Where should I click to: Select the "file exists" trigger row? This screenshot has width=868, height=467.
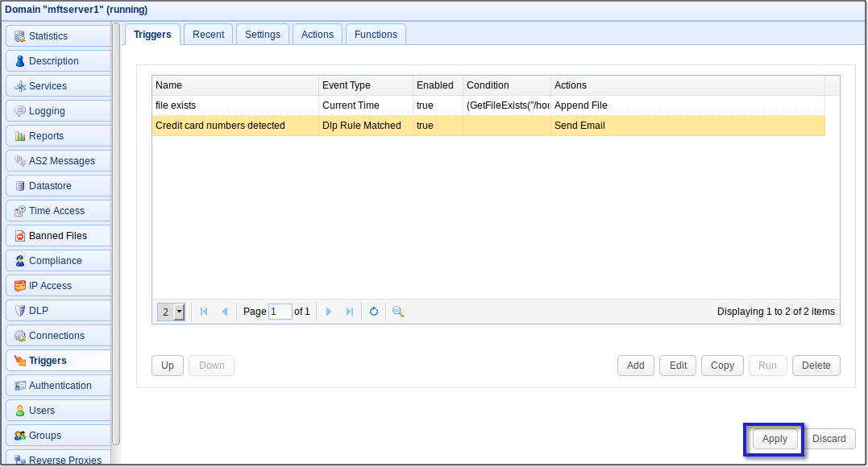234,105
